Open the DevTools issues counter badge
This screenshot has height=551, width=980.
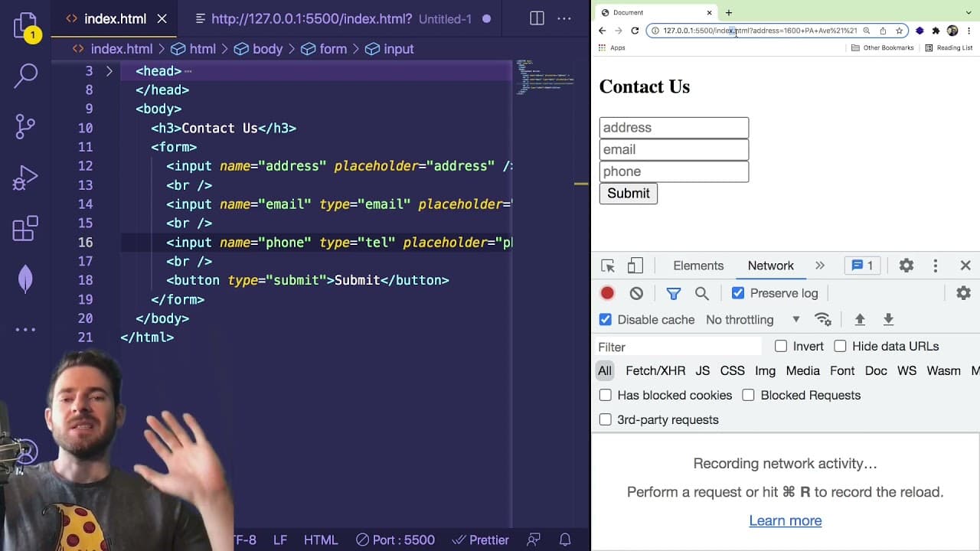click(x=862, y=266)
